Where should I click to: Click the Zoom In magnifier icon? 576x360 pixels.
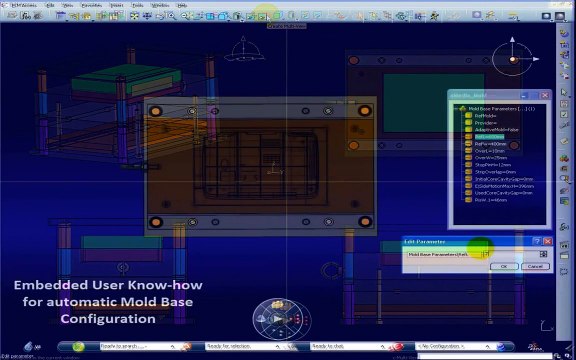tap(172, 16)
